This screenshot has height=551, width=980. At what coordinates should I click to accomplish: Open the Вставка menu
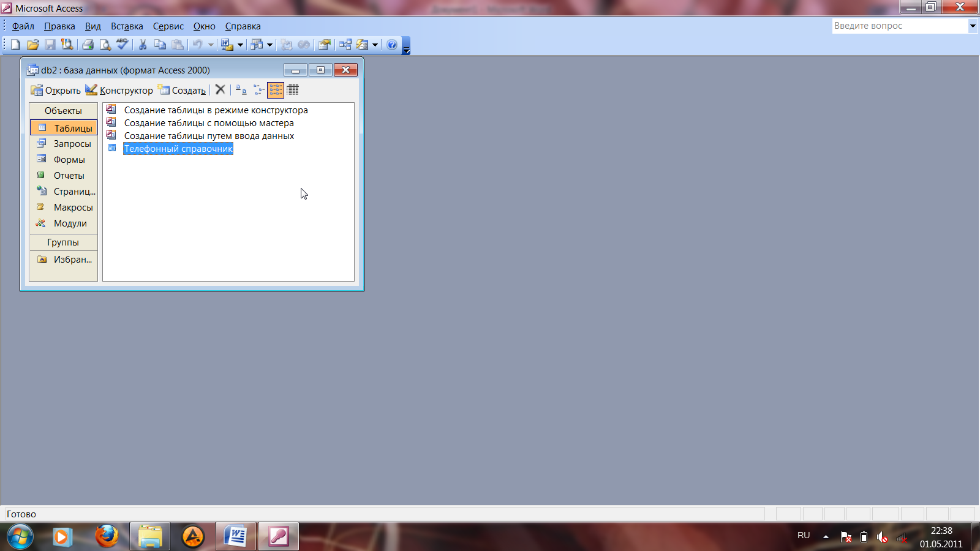pos(127,26)
